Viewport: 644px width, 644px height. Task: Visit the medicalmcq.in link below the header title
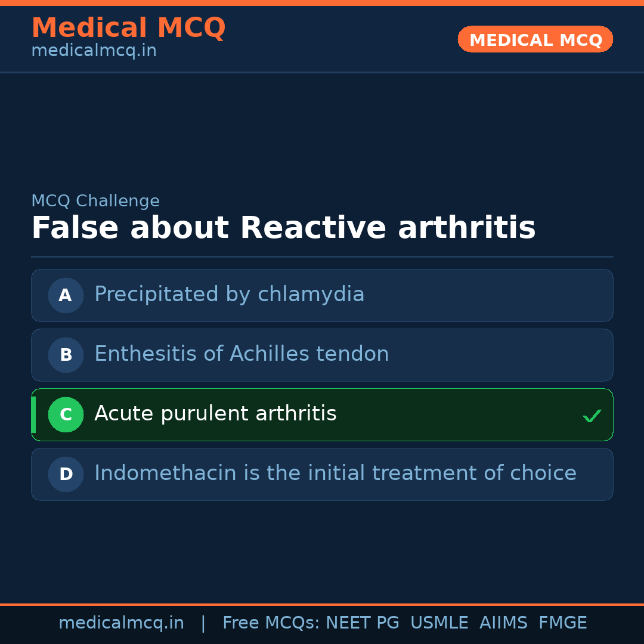point(94,51)
